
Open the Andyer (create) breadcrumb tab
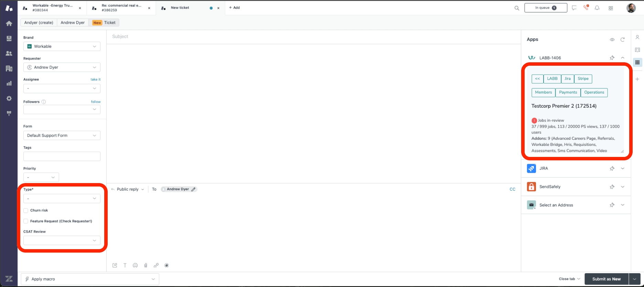[x=39, y=23]
